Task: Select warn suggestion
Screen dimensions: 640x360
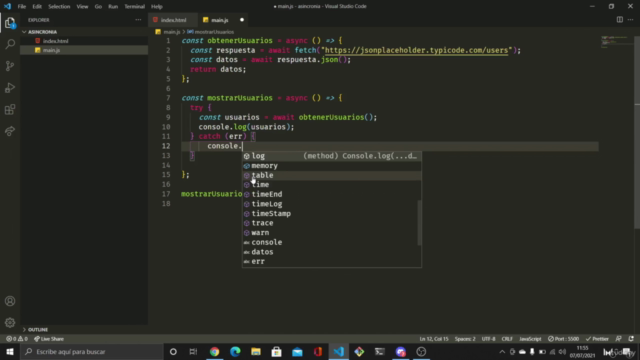Action: tap(331, 233)
